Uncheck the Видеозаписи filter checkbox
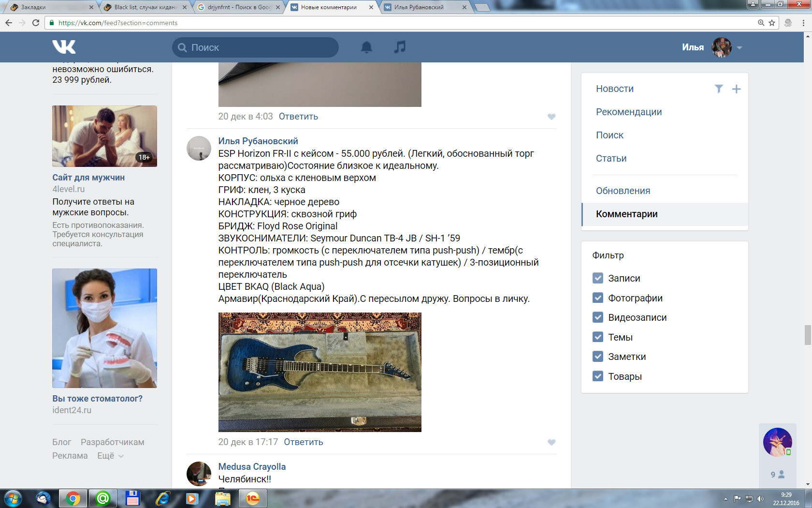812x508 pixels. click(x=598, y=317)
